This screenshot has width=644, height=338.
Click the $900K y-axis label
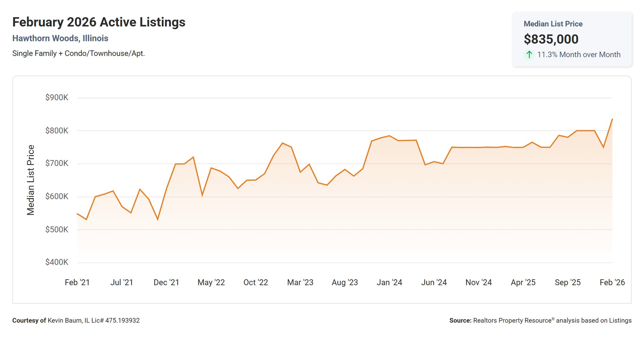pyautogui.click(x=57, y=98)
